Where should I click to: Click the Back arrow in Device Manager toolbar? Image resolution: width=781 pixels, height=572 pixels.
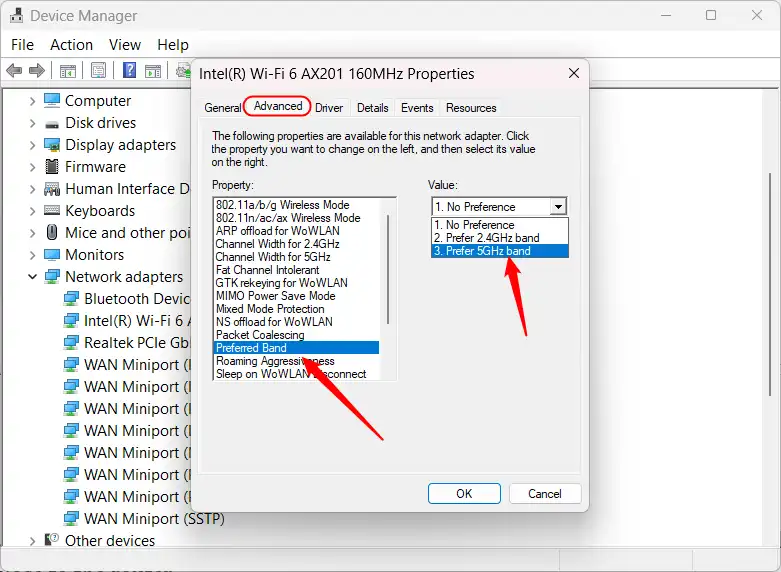coord(14,71)
